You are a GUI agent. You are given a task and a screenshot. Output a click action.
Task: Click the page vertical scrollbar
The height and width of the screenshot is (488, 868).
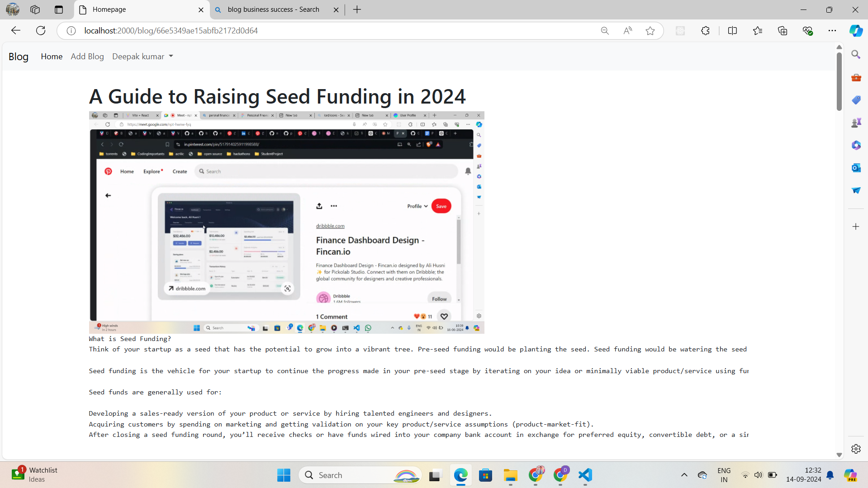tap(839, 81)
